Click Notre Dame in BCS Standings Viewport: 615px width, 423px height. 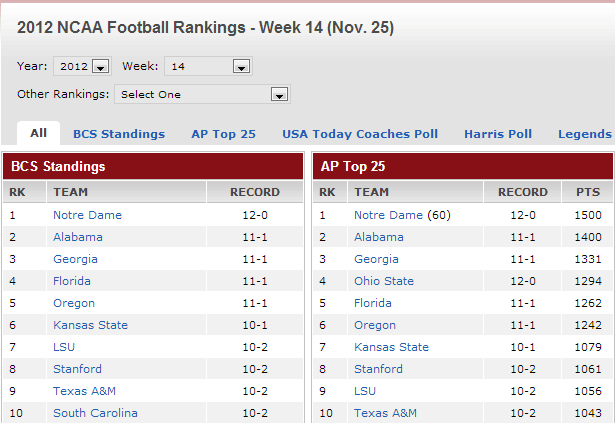click(87, 215)
